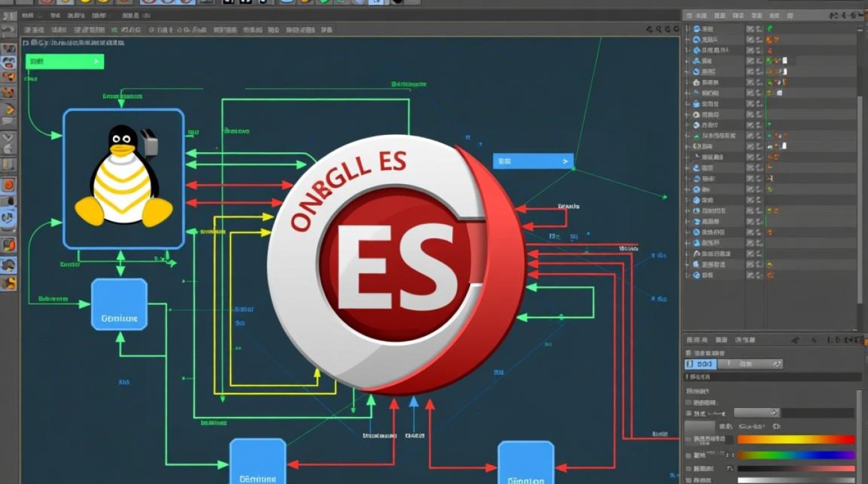The image size is (868, 484).
Task: Toggle the green visibility dot on the first object
Action: (x=769, y=28)
